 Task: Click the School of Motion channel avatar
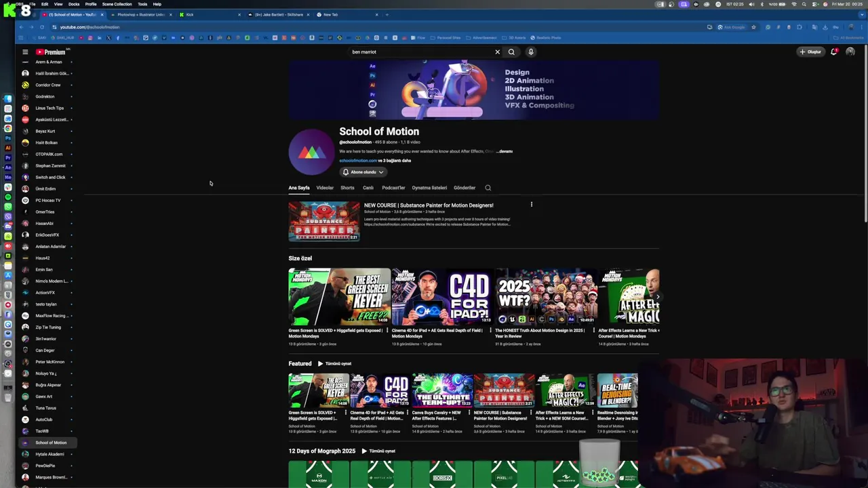pyautogui.click(x=311, y=152)
